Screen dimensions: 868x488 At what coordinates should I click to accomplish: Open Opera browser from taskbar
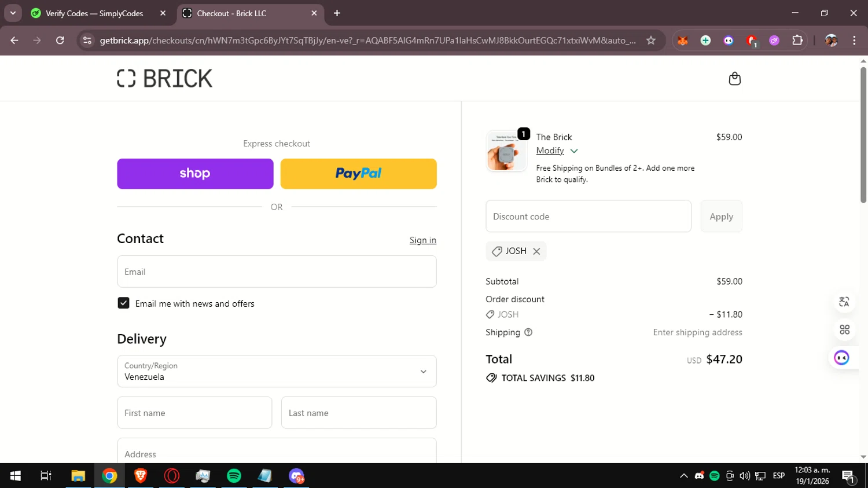[x=172, y=476]
